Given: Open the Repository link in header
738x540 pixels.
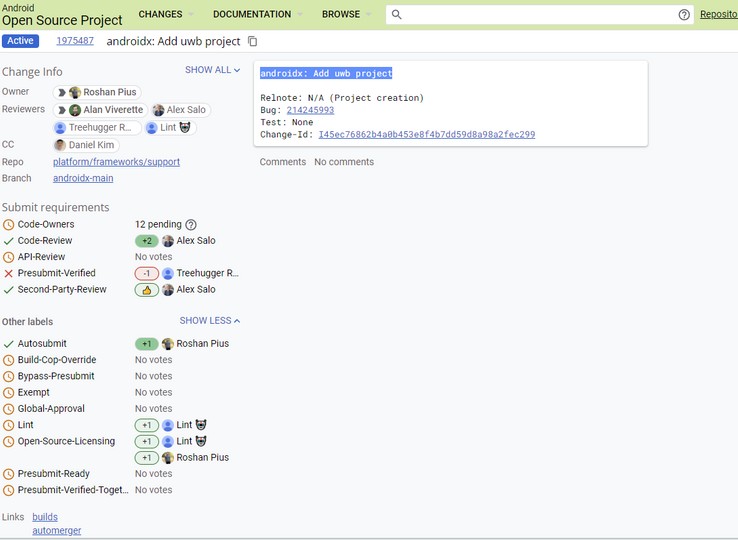Looking at the screenshot, I should [719, 15].
